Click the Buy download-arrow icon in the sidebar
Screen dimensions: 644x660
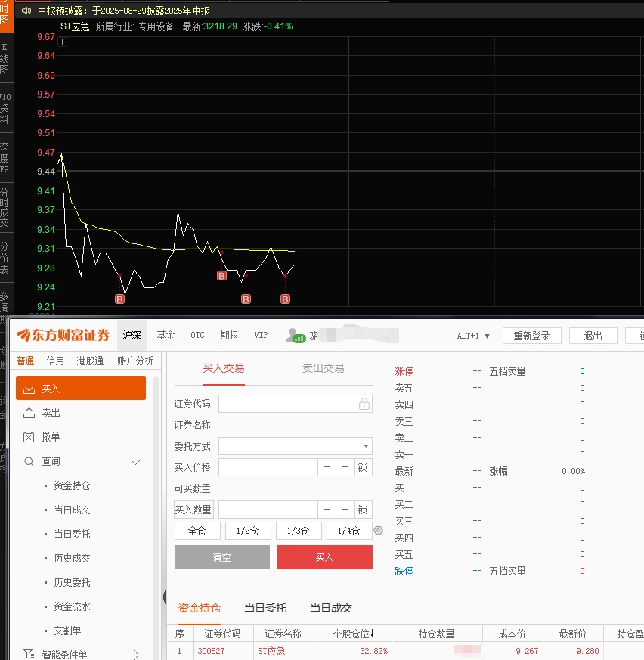(x=29, y=389)
